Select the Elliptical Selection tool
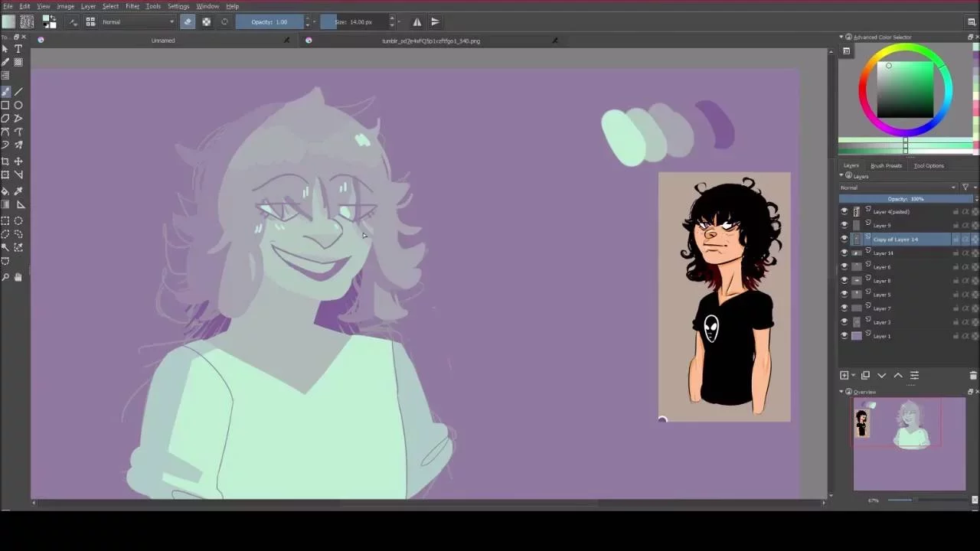The image size is (980, 551). (x=18, y=221)
